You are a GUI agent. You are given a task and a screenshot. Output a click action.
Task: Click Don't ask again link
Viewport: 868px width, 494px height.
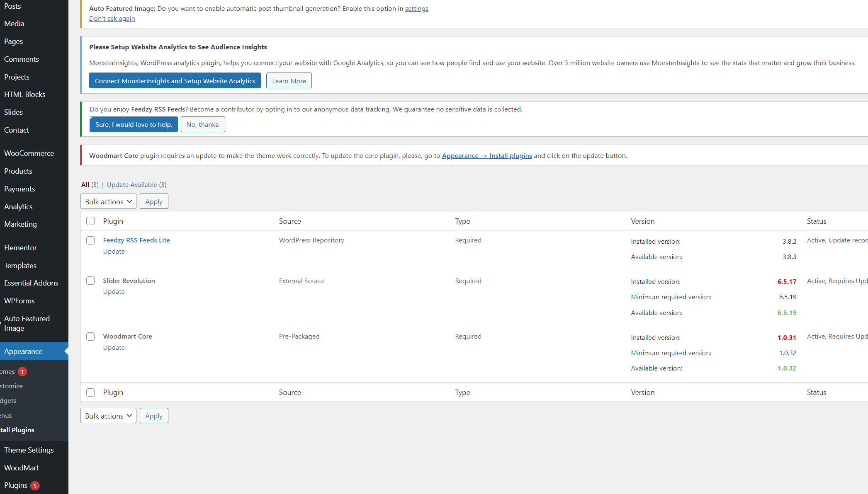coord(112,18)
